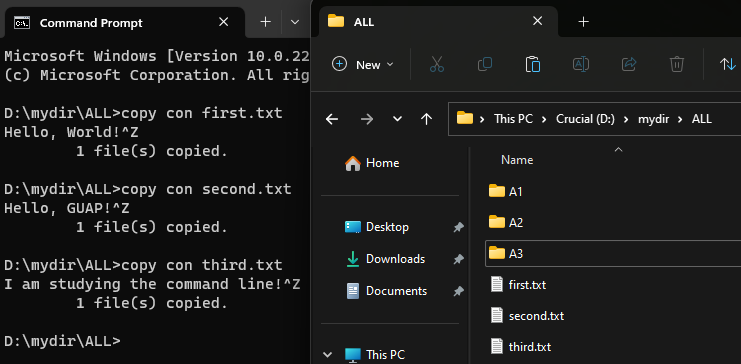
Task: Open the New item dropdown
Action: (363, 64)
